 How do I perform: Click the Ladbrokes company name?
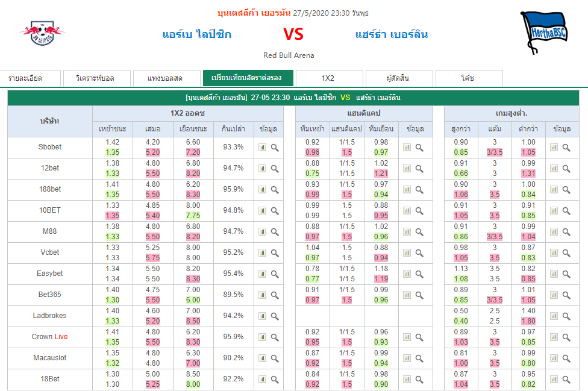[50, 316]
